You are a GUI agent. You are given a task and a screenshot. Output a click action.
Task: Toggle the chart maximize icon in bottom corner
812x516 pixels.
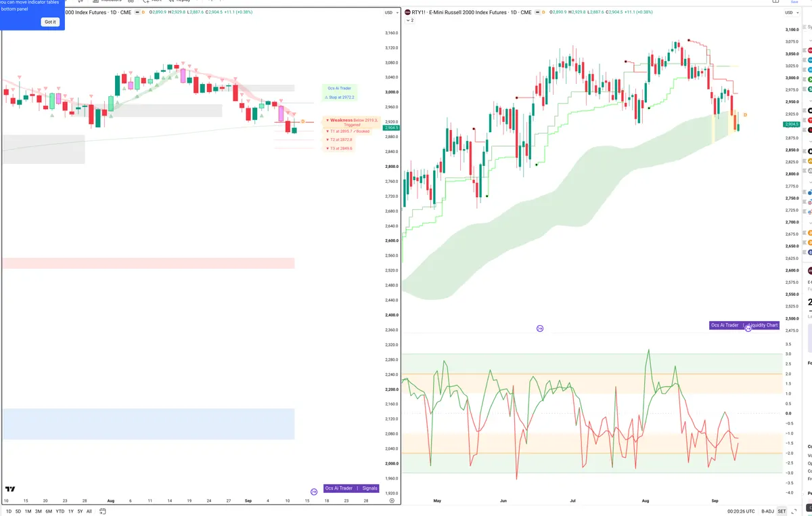pyautogui.click(x=794, y=511)
